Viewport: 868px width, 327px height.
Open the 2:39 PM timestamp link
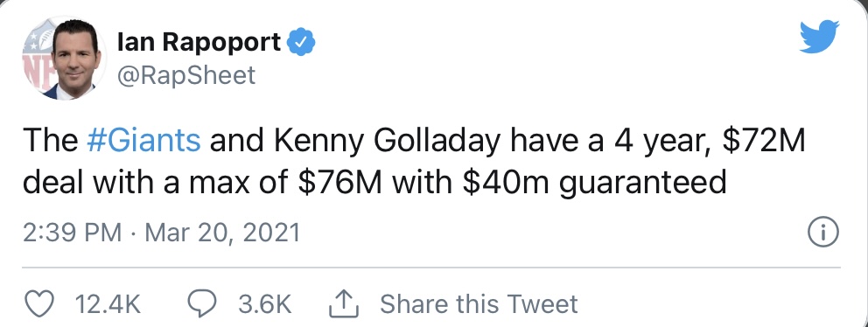click(73, 233)
